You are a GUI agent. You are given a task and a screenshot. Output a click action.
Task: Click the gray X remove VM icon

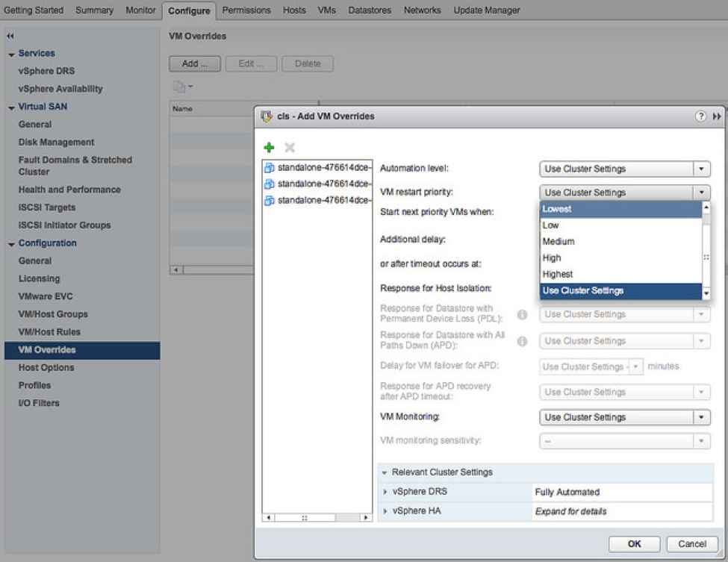click(x=290, y=148)
